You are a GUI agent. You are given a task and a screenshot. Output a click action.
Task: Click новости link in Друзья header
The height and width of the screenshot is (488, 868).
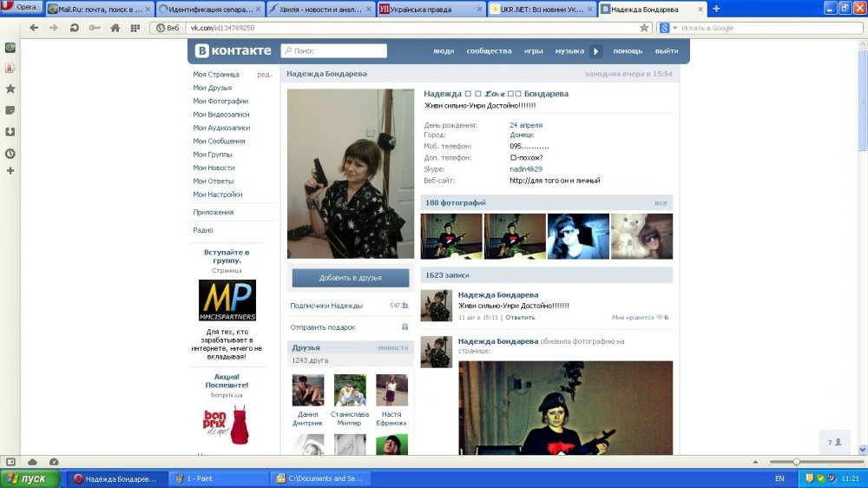[393, 348]
